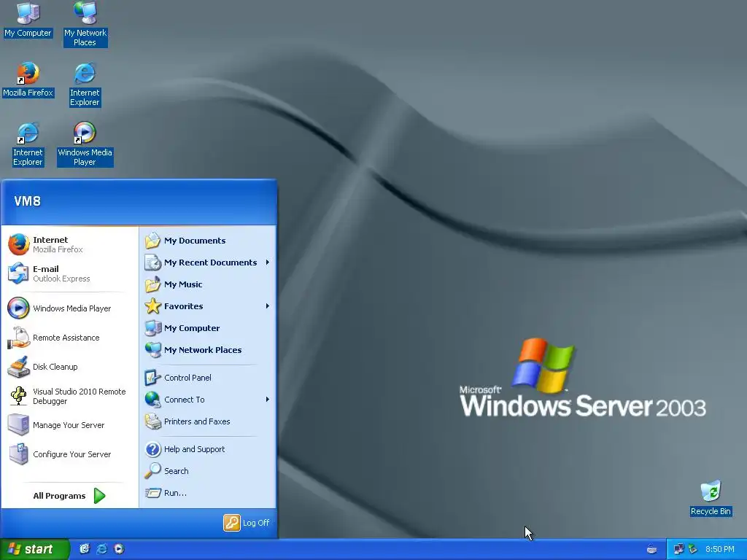Launch Internet Explorer from Quick Launch
747x560 pixels.
(101, 549)
